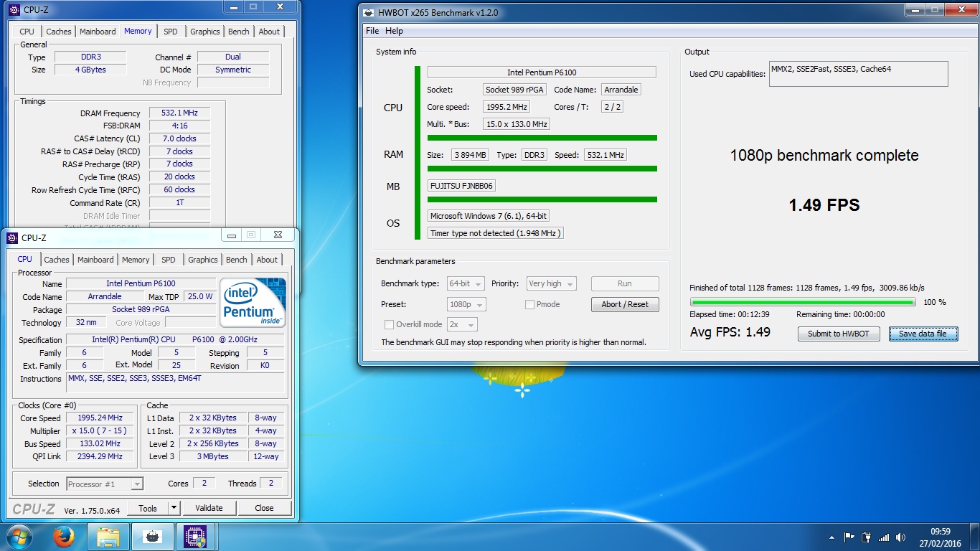Open the File menu in HWBOT
980x551 pixels.
(372, 31)
